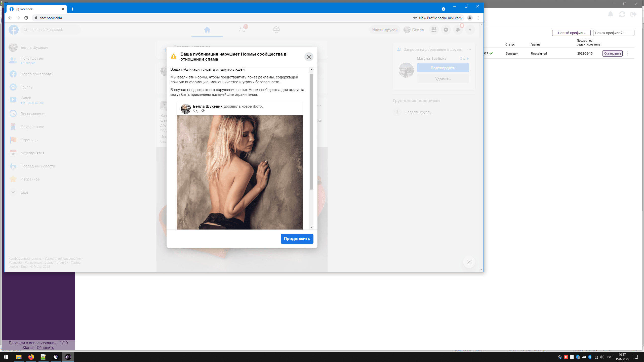
Task: Click the Продолжить button
Action: pos(297,239)
